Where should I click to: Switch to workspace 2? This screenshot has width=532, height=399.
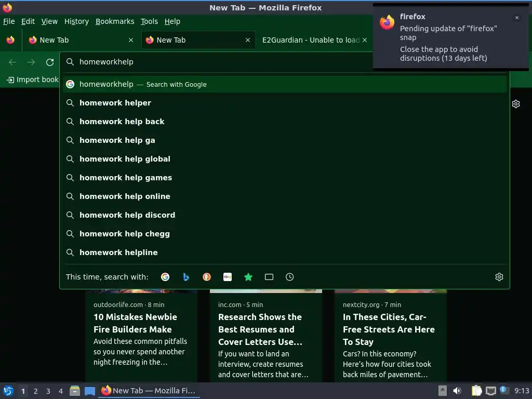[x=36, y=391]
